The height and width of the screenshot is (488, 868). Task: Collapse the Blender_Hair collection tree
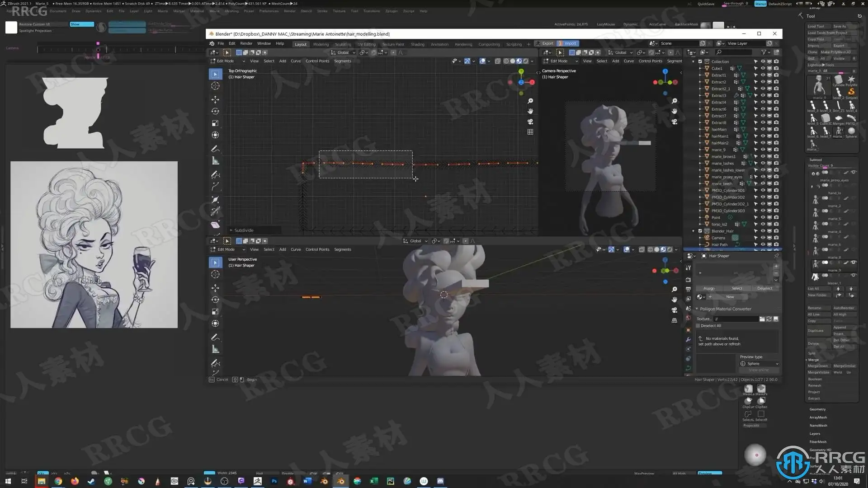coord(693,231)
